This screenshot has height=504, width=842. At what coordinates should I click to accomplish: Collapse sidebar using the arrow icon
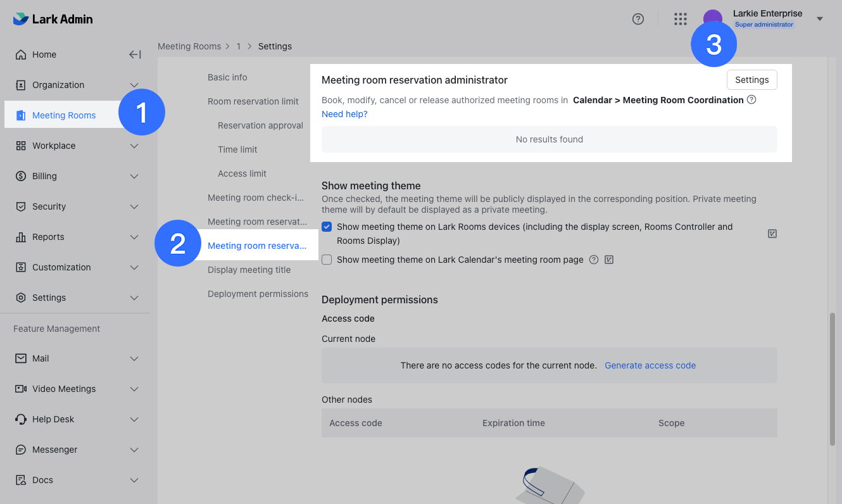135,54
